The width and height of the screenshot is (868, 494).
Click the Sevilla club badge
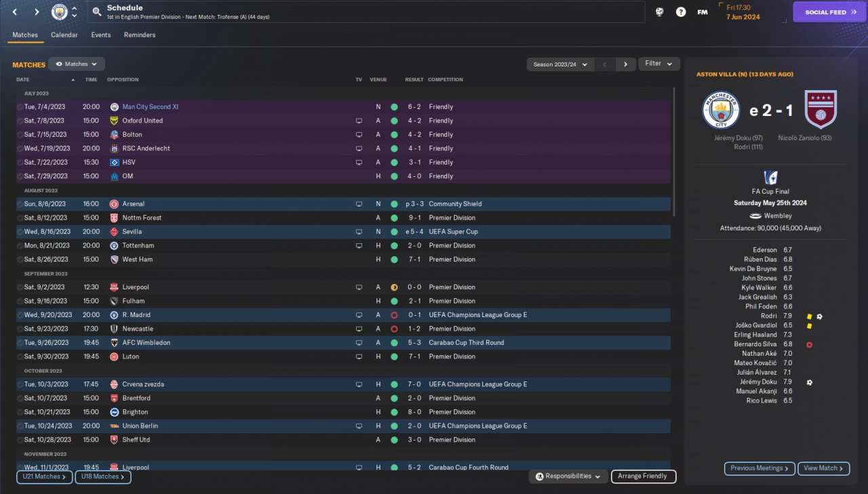(114, 232)
